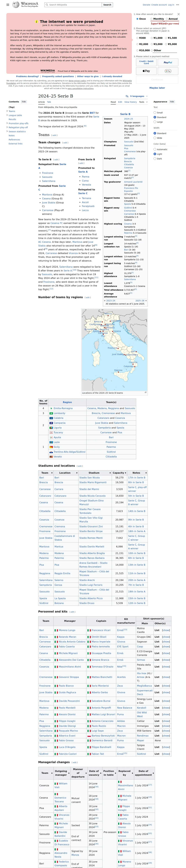Set text size to Small
Screen dimensions: 186x868
tap(155, 113)
